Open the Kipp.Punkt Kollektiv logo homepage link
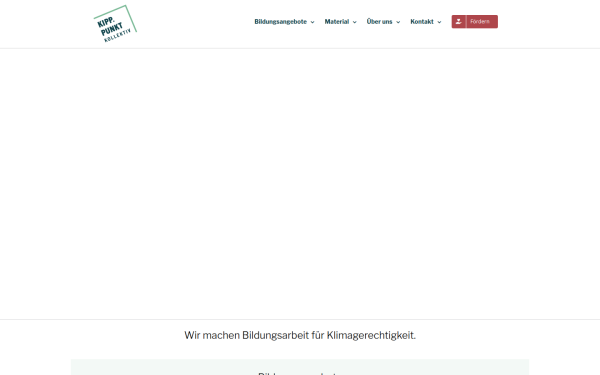The height and width of the screenshot is (375, 600). click(115, 24)
